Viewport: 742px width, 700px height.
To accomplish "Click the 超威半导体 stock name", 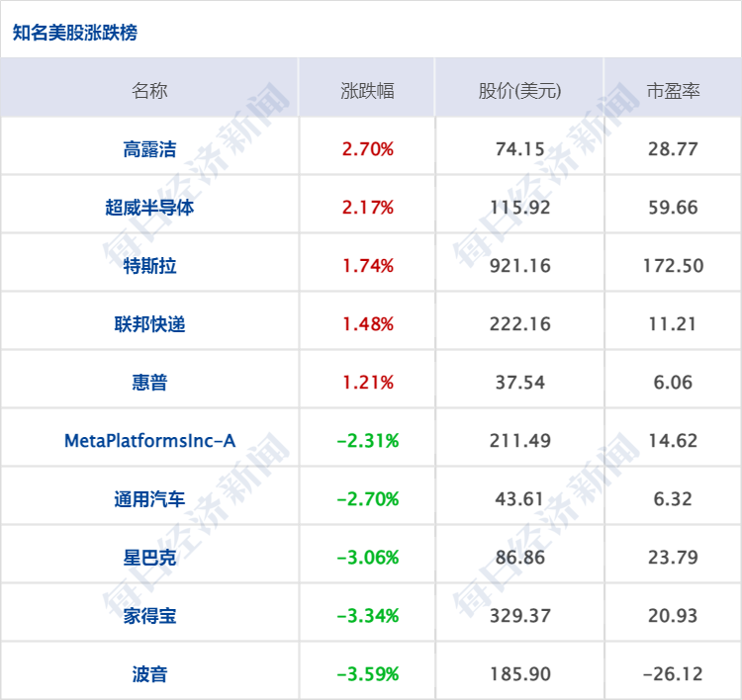I will 149,208.
